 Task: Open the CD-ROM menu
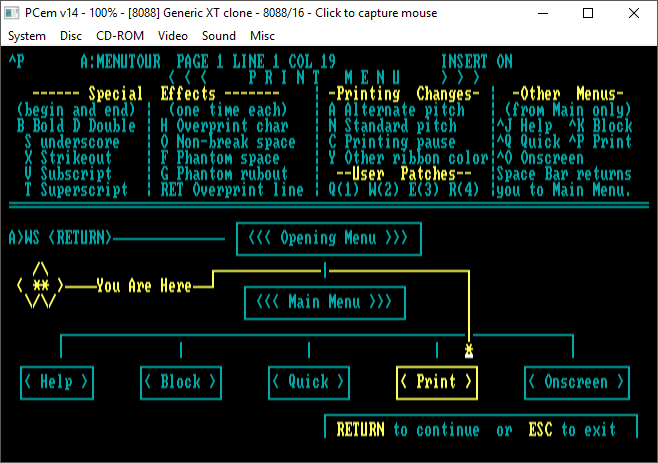(x=120, y=36)
